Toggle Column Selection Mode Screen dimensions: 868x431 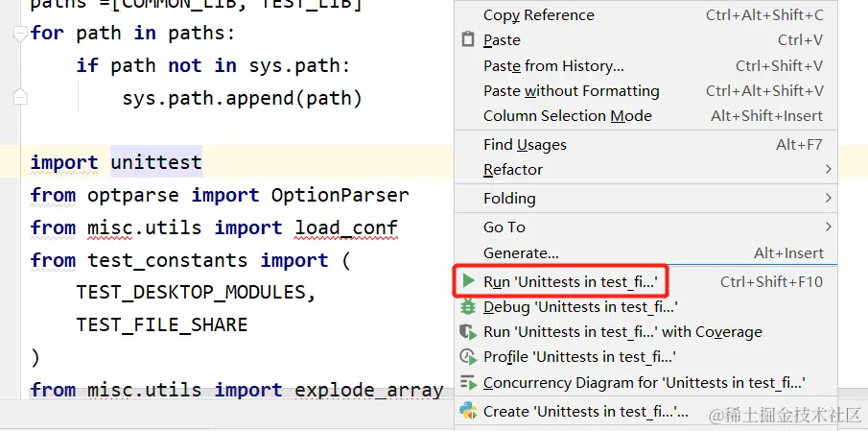pyautogui.click(x=645, y=116)
